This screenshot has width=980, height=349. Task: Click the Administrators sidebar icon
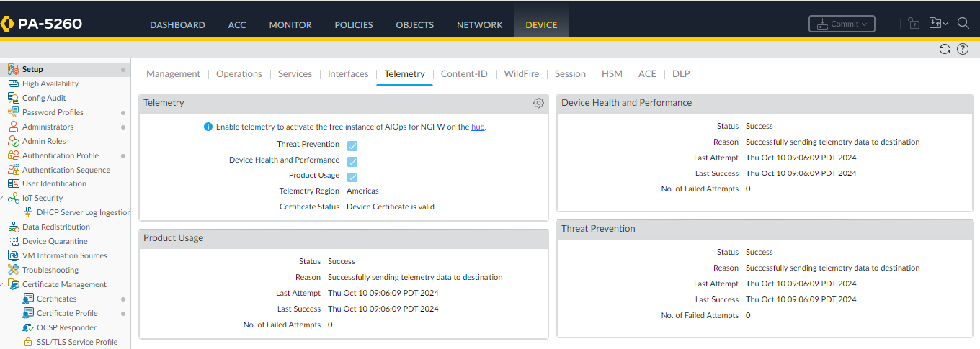(x=13, y=127)
